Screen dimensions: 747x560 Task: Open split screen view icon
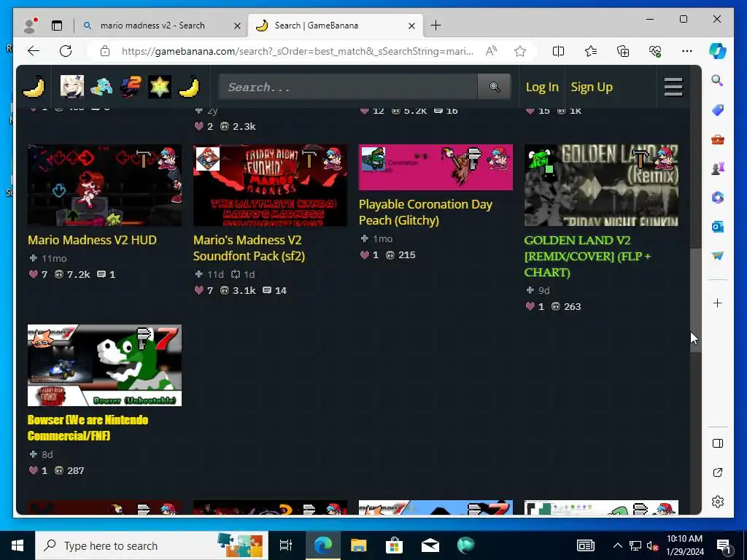558,51
